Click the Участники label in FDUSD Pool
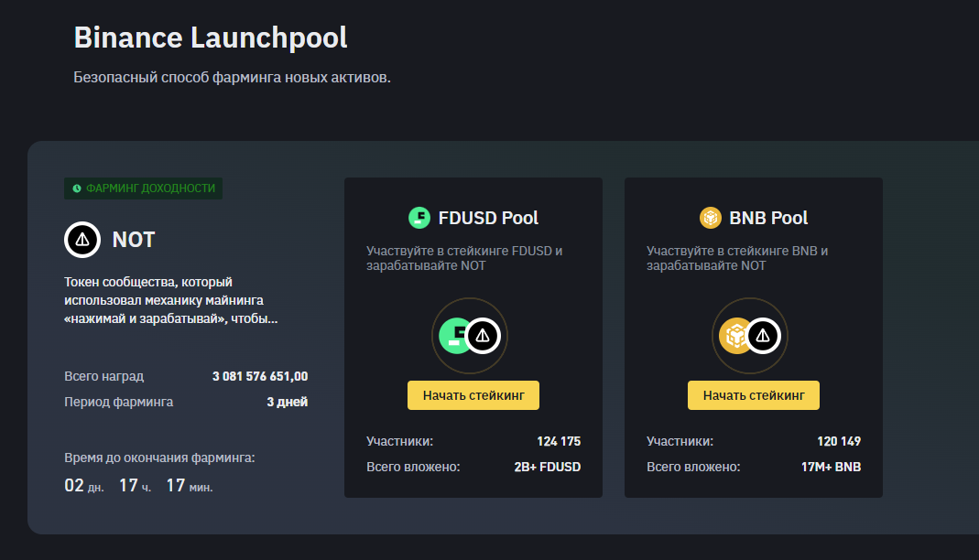Screen dimensions: 979x560 tap(399, 441)
